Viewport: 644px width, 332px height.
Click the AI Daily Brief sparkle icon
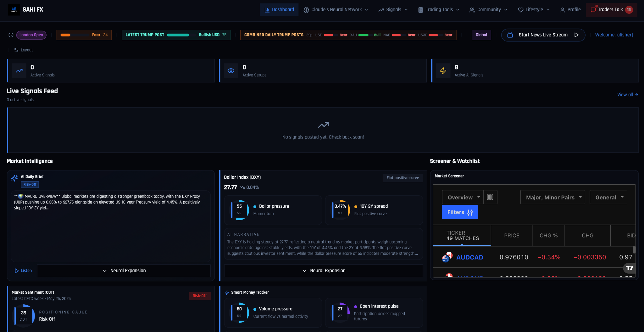click(x=14, y=178)
